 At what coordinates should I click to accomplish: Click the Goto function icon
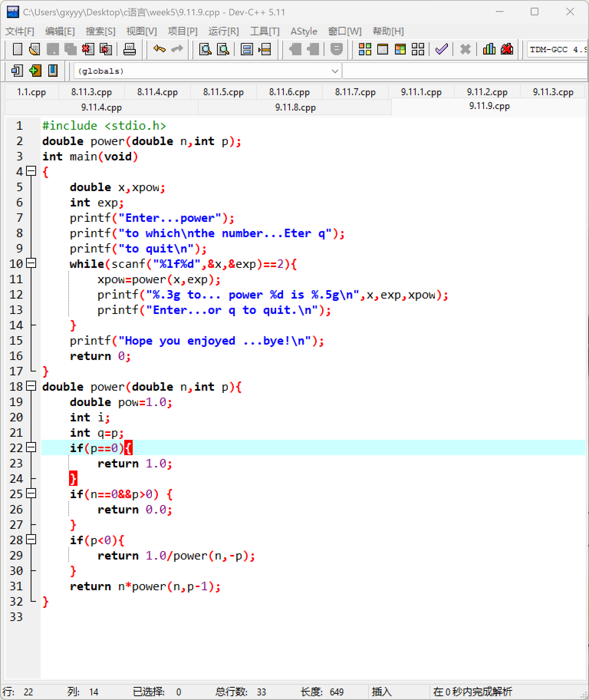247,49
